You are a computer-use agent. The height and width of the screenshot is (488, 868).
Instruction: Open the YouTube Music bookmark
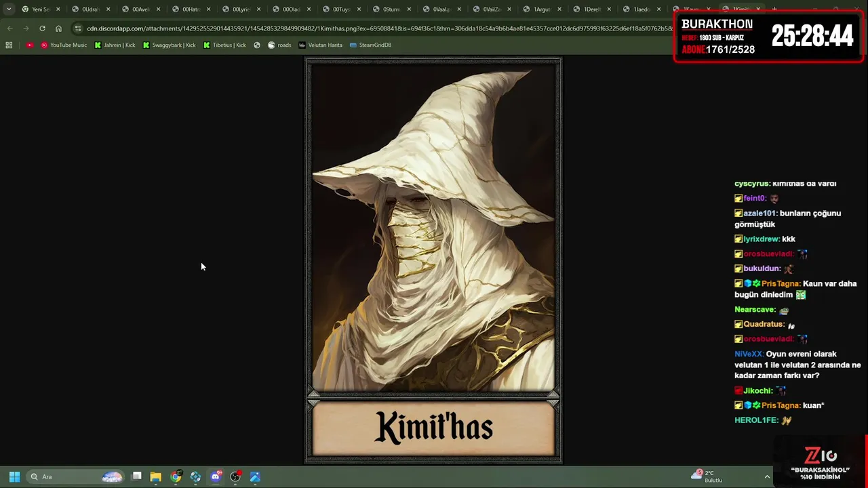pos(64,45)
